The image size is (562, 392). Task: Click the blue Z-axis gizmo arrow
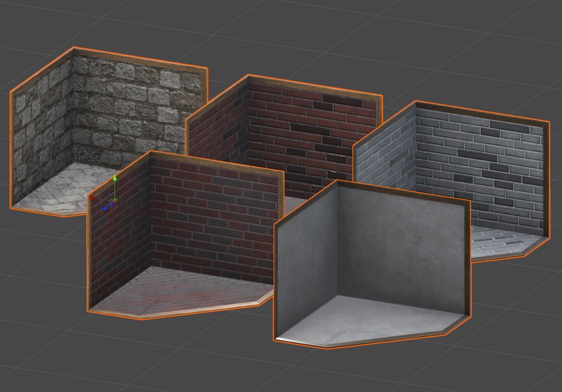[105, 208]
